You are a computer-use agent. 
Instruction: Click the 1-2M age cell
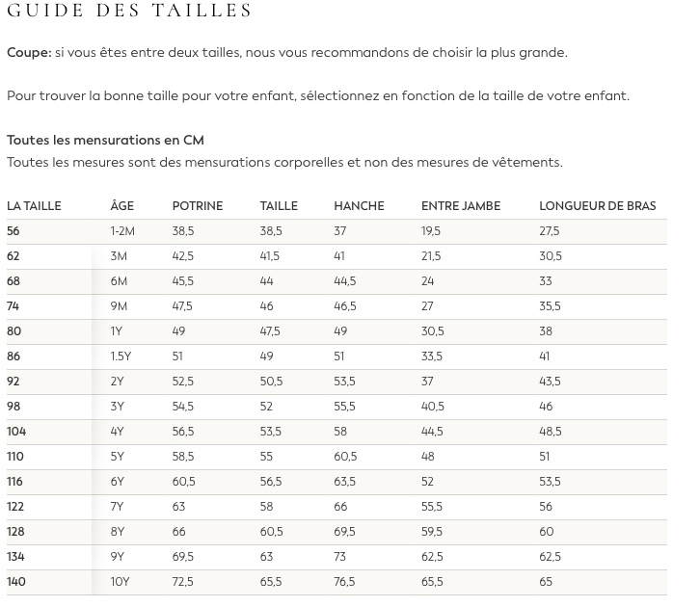123,231
